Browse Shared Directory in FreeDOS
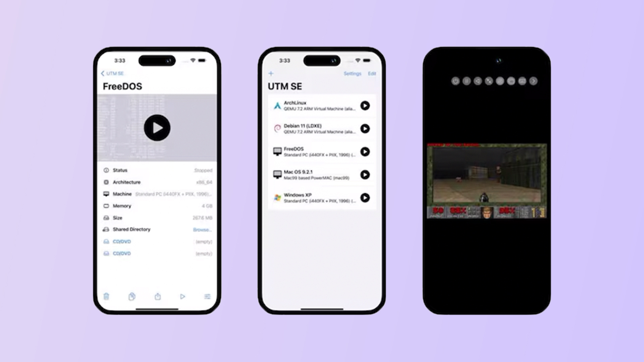Viewport: 644px width, 362px height. click(x=202, y=229)
